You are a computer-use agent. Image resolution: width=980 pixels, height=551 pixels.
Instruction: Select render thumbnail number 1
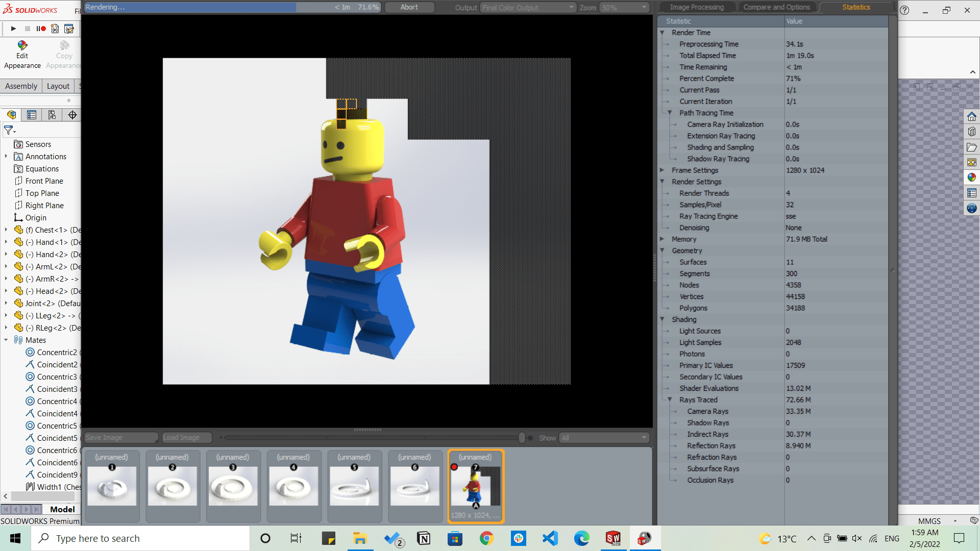coord(112,486)
